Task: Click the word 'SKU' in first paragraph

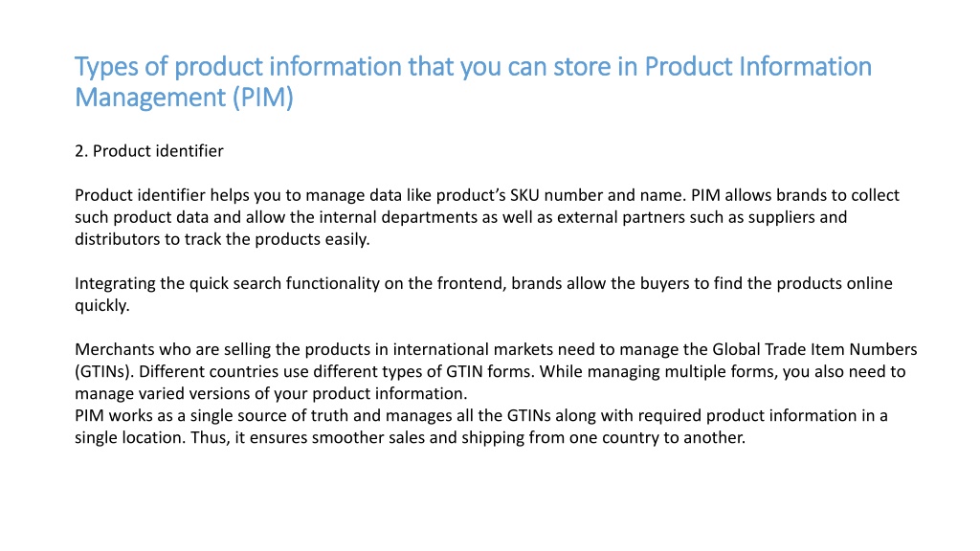Action: click(524, 195)
